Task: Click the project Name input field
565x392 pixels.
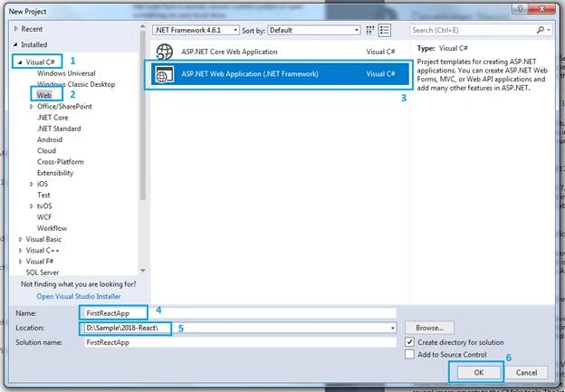Action: [240, 313]
